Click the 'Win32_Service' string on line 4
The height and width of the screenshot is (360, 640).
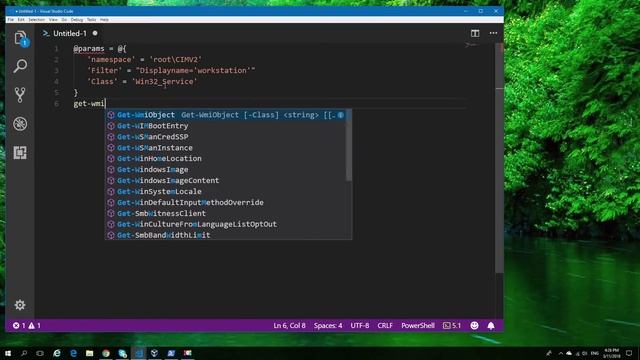coord(164,82)
